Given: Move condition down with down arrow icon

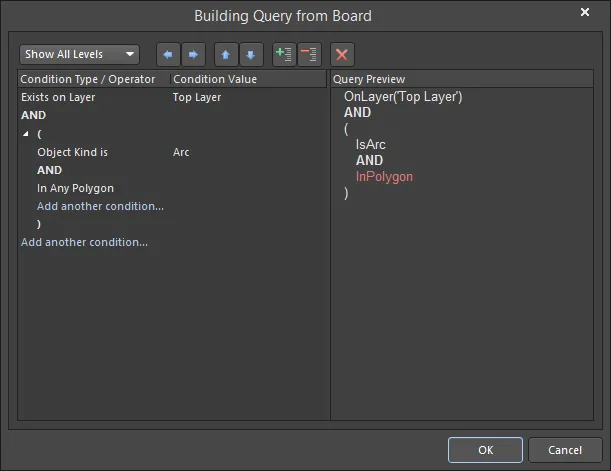Looking at the screenshot, I should 251,55.
